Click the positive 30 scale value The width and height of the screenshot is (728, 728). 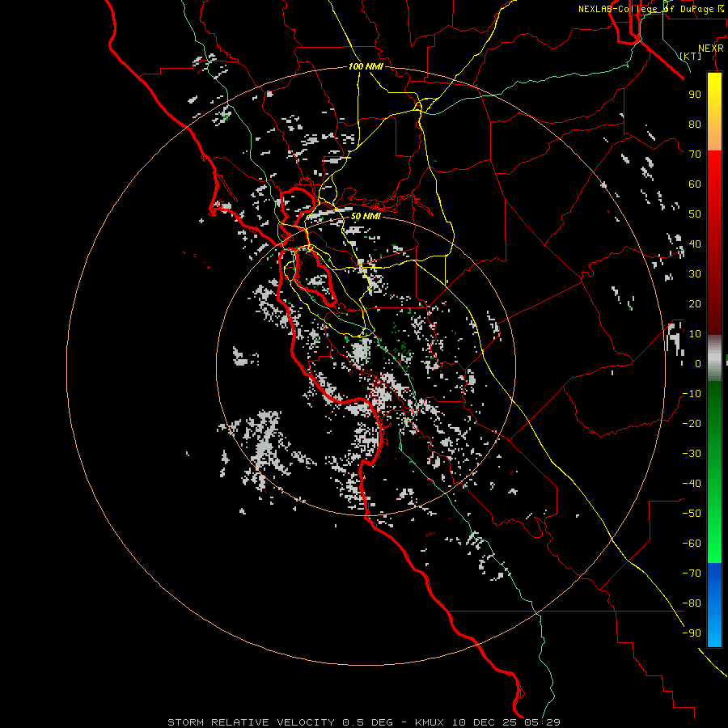pos(695,274)
